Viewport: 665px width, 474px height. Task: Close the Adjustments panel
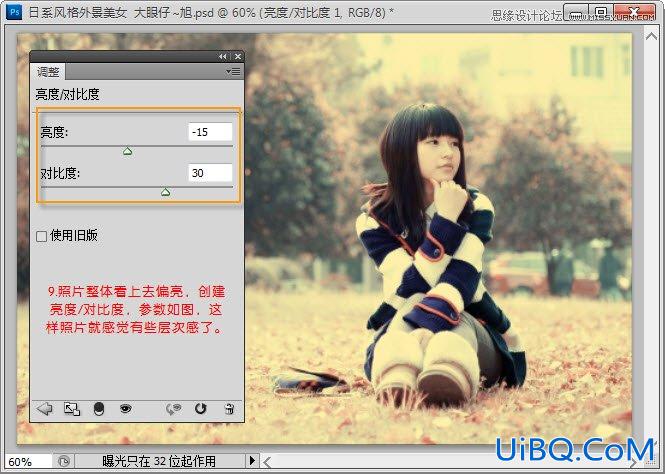click(x=238, y=56)
